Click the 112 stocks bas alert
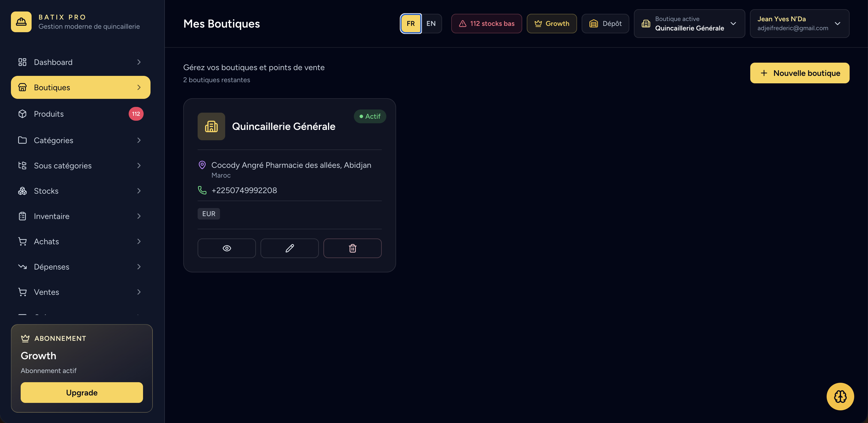 [487, 24]
